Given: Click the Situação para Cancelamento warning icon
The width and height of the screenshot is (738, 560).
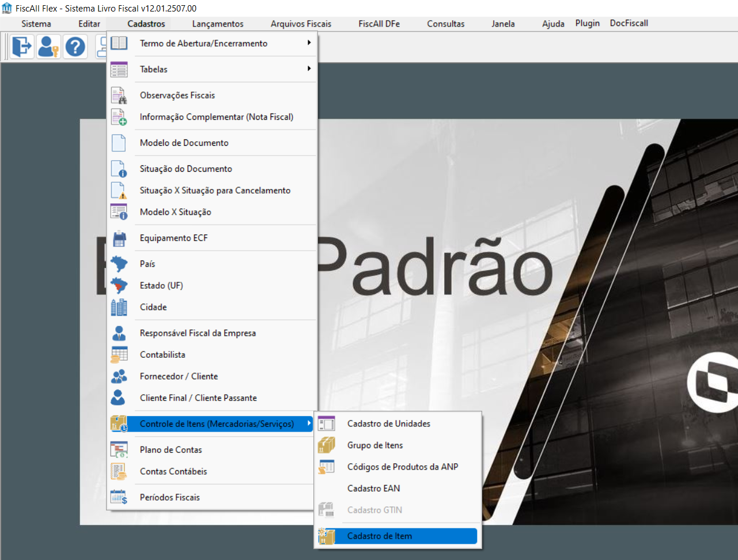Looking at the screenshot, I should point(119,191).
